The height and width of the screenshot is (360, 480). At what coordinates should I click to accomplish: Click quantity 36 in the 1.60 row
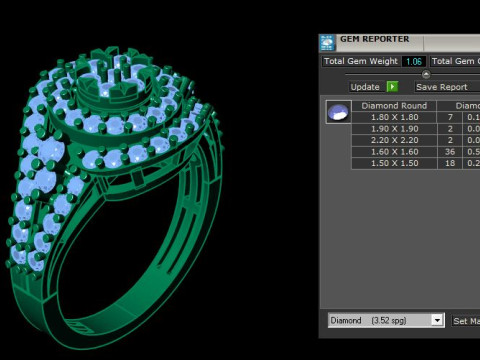coord(450,152)
